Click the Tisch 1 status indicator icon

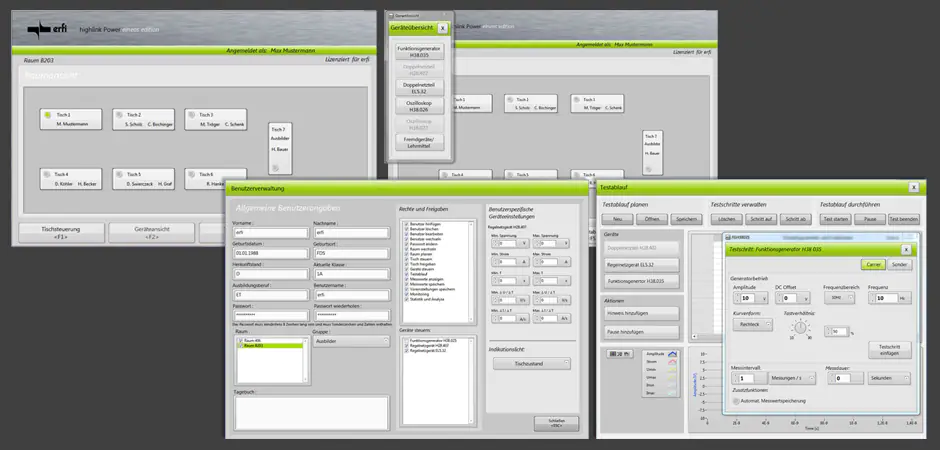click(x=47, y=116)
